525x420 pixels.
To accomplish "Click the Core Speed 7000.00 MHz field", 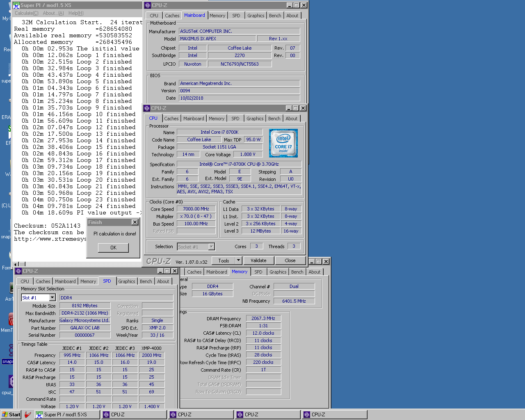I will [x=196, y=209].
